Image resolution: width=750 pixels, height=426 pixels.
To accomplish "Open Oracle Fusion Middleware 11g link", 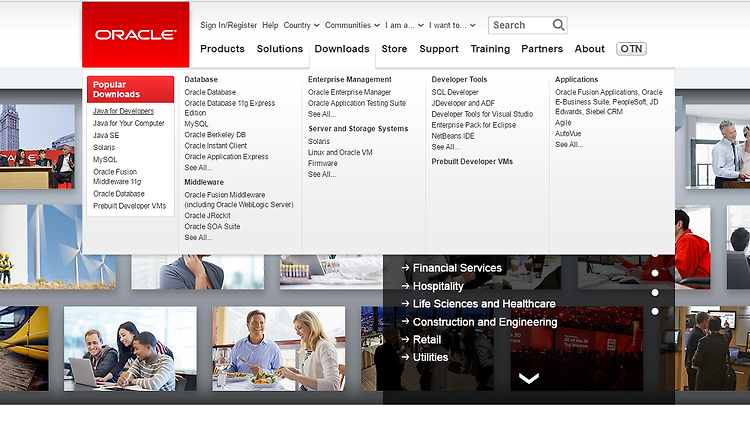I will [x=117, y=176].
